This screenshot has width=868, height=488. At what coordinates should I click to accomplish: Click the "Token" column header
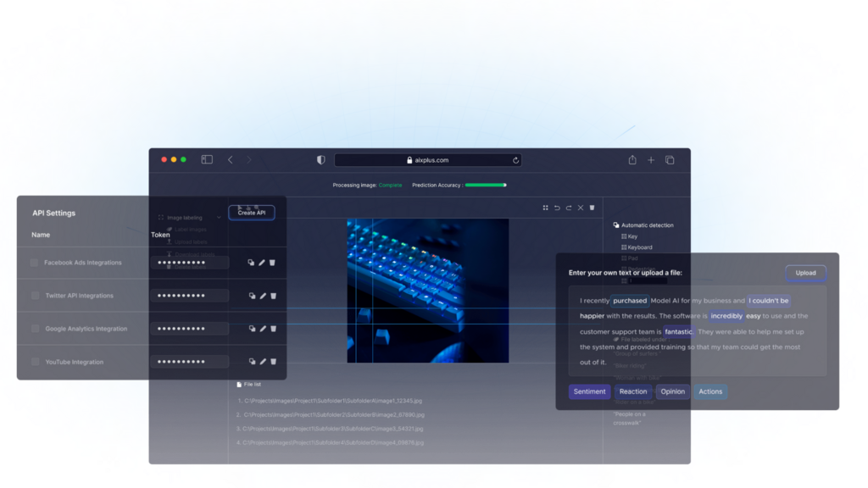pyautogui.click(x=160, y=235)
